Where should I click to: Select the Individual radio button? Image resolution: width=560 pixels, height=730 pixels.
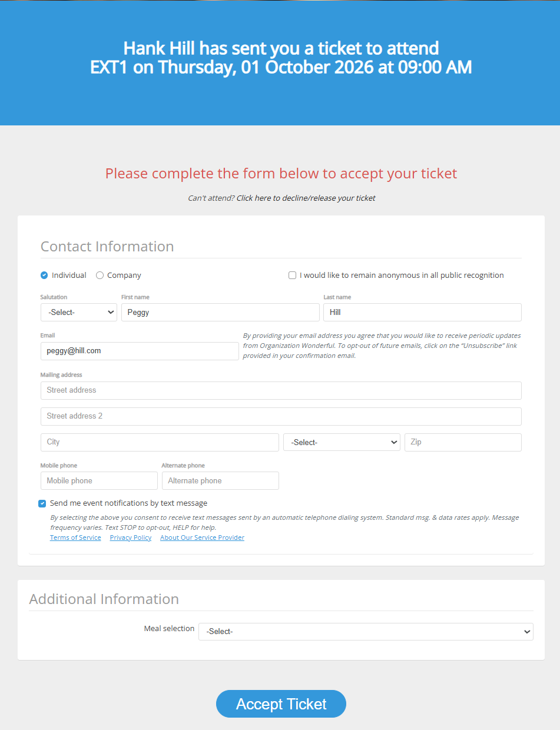tap(44, 275)
